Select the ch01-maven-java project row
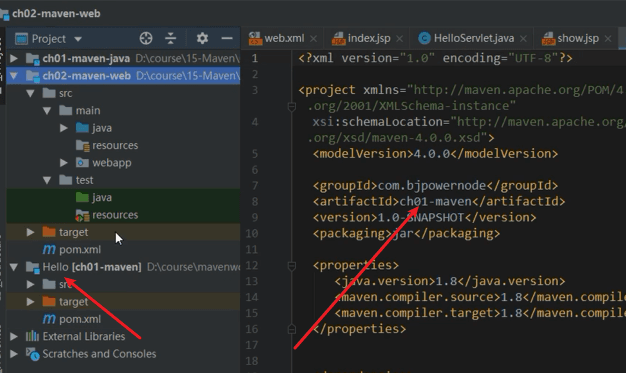Viewport: 626px width, 373px height. pyautogui.click(x=123, y=58)
